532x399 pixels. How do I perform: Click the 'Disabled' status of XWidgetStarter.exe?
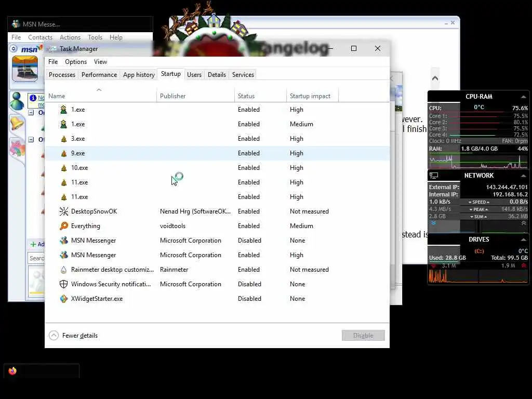(249, 299)
